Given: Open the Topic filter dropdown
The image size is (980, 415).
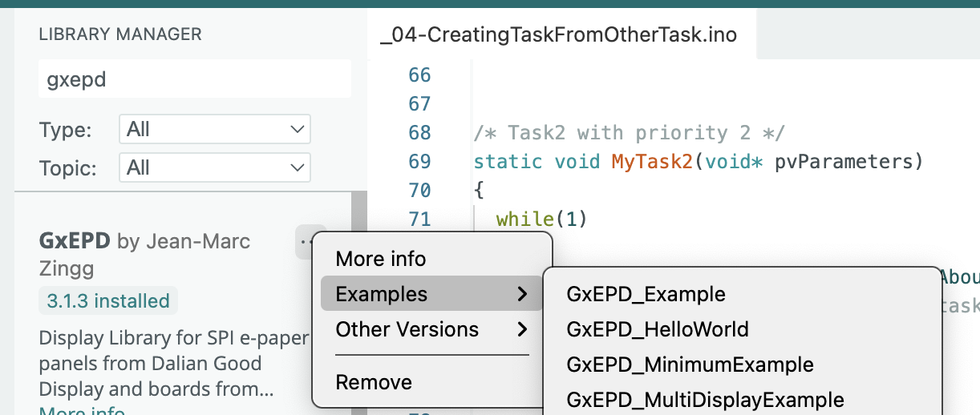Looking at the screenshot, I should [x=214, y=167].
